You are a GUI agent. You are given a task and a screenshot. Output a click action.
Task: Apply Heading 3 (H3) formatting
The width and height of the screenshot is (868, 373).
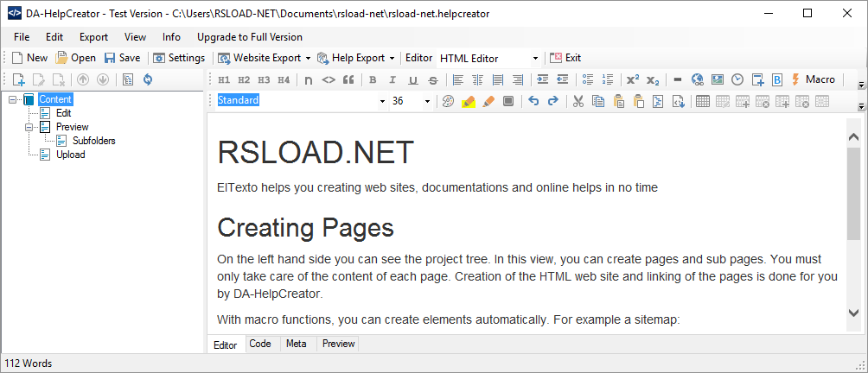[x=264, y=80]
